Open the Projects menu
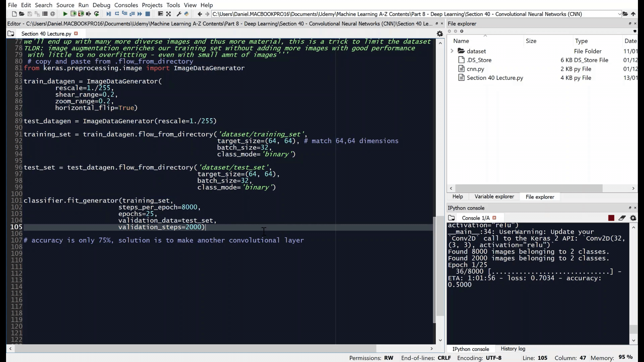 click(x=152, y=5)
